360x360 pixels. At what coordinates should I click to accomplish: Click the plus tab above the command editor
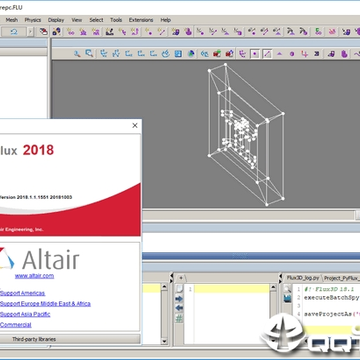point(181,278)
